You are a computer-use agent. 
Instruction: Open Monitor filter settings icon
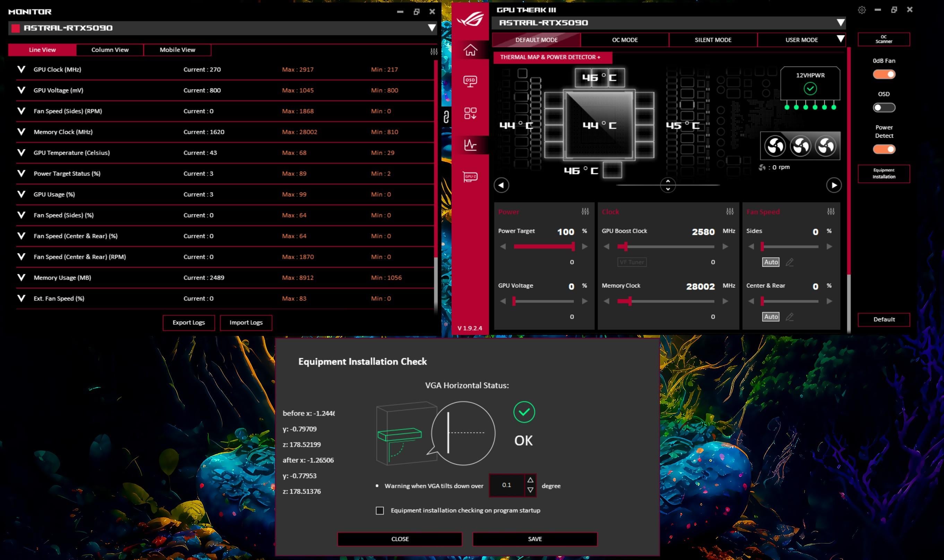click(x=434, y=52)
